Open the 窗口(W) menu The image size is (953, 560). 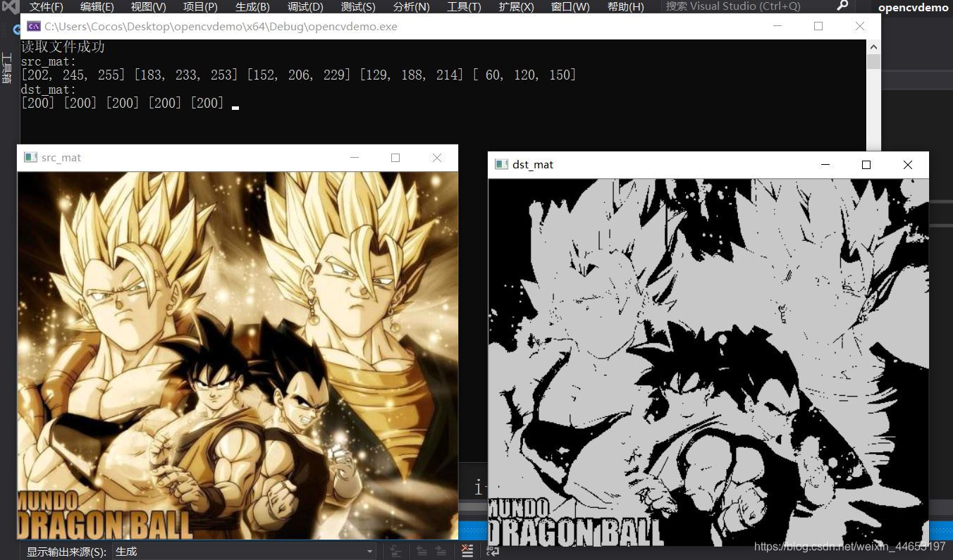pyautogui.click(x=570, y=6)
